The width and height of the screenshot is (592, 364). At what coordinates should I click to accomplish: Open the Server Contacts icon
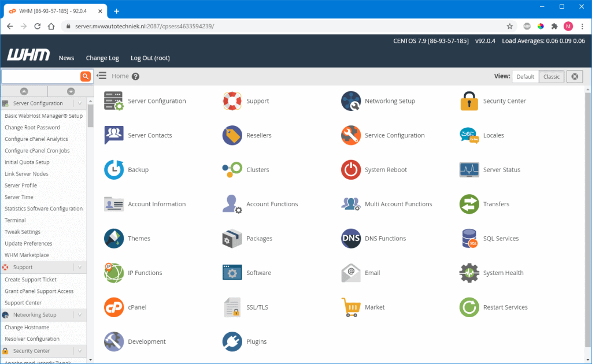(x=114, y=135)
